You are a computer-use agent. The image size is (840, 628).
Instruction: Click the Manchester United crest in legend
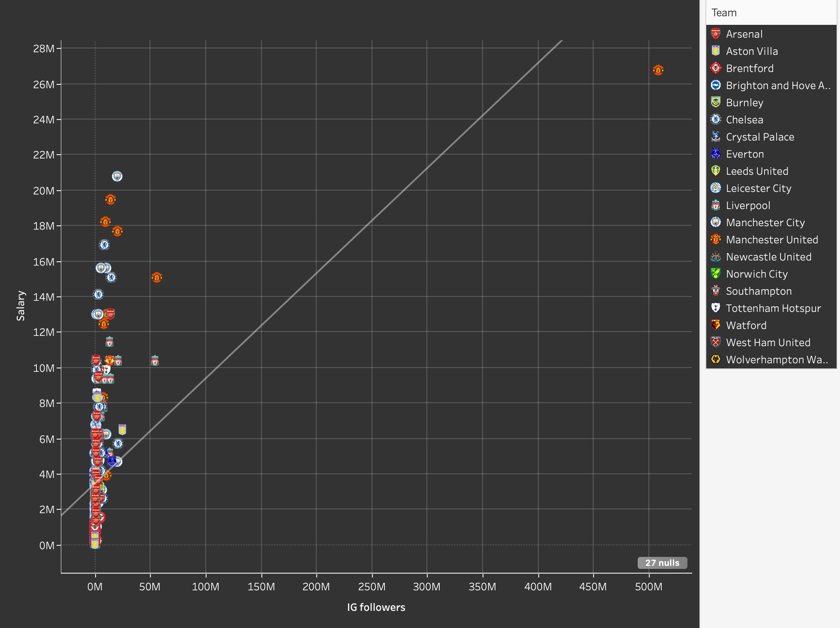click(716, 239)
